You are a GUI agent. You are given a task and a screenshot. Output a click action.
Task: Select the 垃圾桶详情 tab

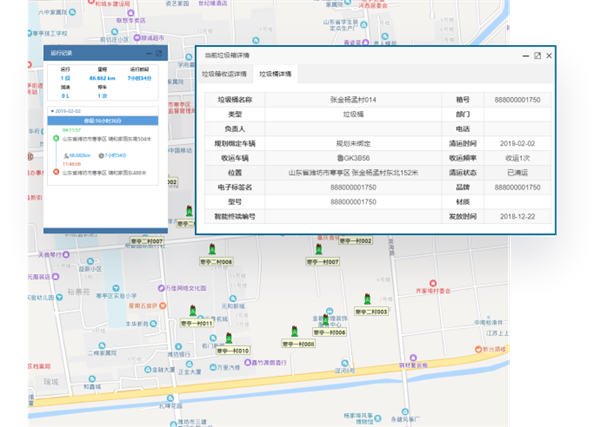click(275, 73)
